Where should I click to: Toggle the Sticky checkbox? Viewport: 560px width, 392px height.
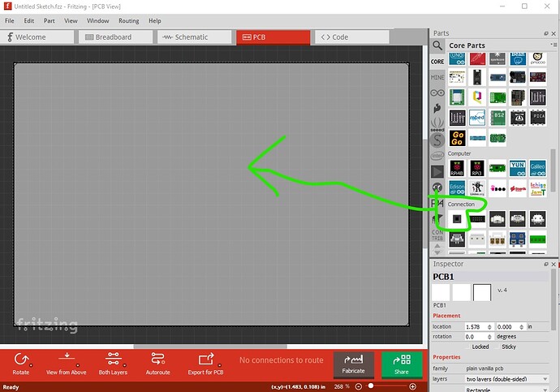pos(498,347)
